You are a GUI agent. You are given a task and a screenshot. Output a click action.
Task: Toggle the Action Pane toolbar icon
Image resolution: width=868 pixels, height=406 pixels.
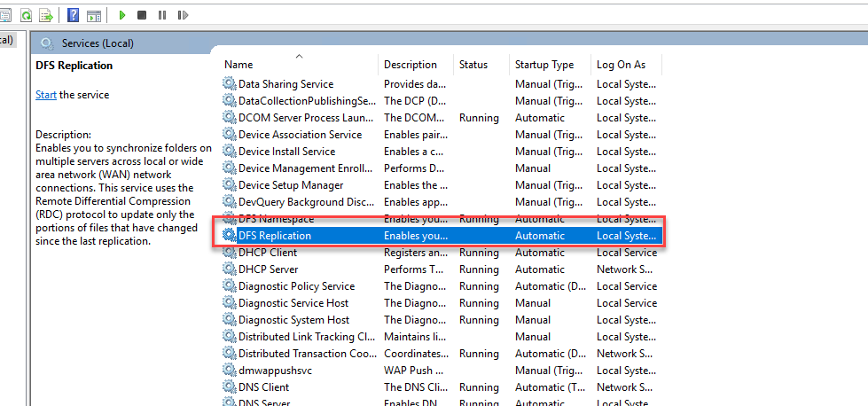[93, 15]
